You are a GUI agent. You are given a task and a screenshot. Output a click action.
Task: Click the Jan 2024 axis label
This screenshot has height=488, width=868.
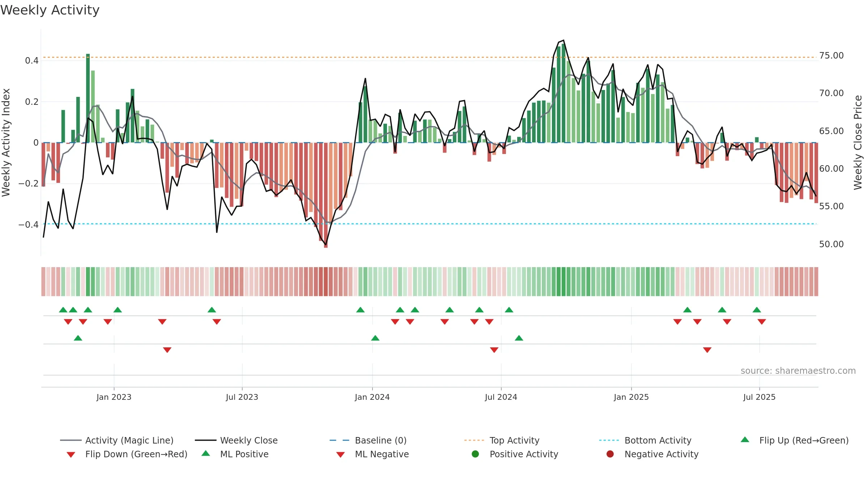[372, 397]
